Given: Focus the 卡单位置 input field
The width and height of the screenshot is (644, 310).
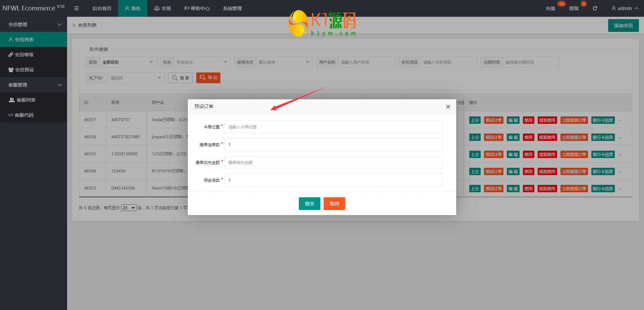Looking at the screenshot, I should click(334, 127).
